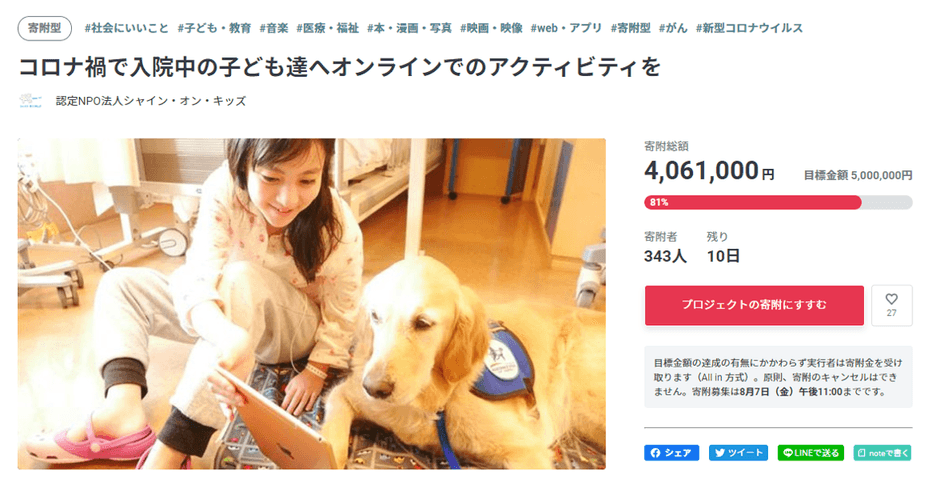The image size is (940, 504).
Task: Click the 寄附型 category badge
Action: [x=44, y=28]
